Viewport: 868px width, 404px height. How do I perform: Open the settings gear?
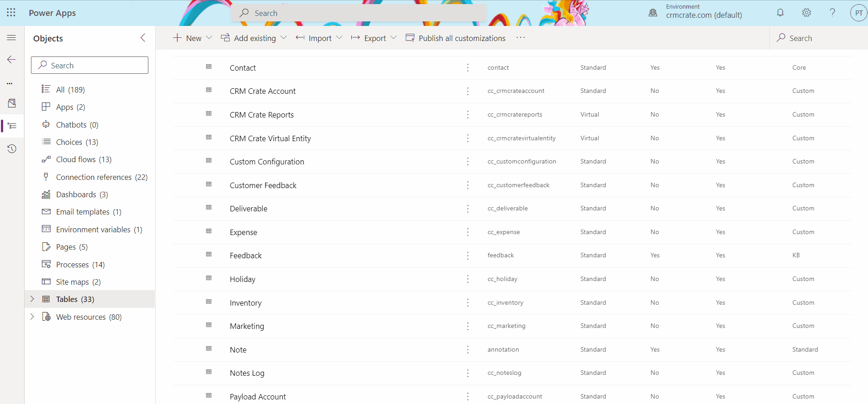pos(806,13)
